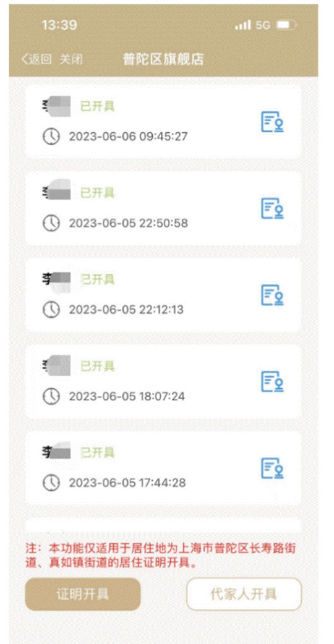The height and width of the screenshot is (644, 334).
Task: Go back using the 返回 arrow
Action: (x=36, y=59)
